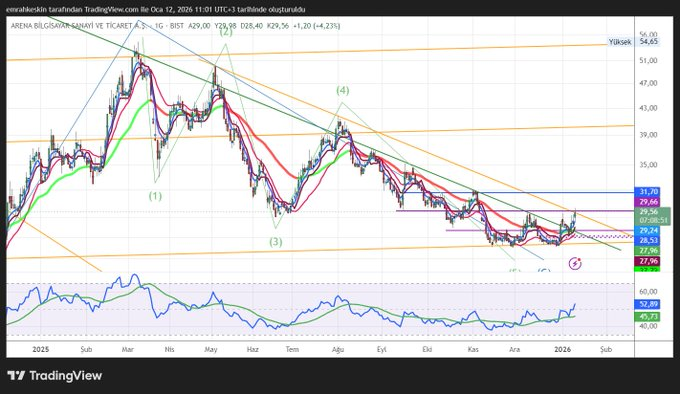Click the BIST exchange label
The height and width of the screenshot is (394, 680).
[x=177, y=26]
